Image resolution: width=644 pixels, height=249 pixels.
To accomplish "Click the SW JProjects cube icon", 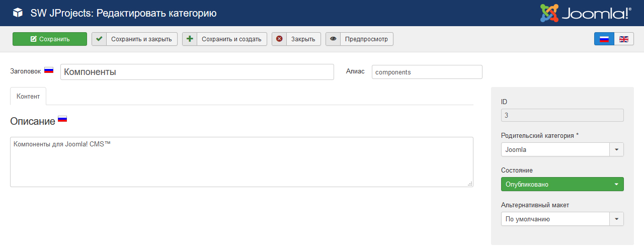I will click(18, 13).
